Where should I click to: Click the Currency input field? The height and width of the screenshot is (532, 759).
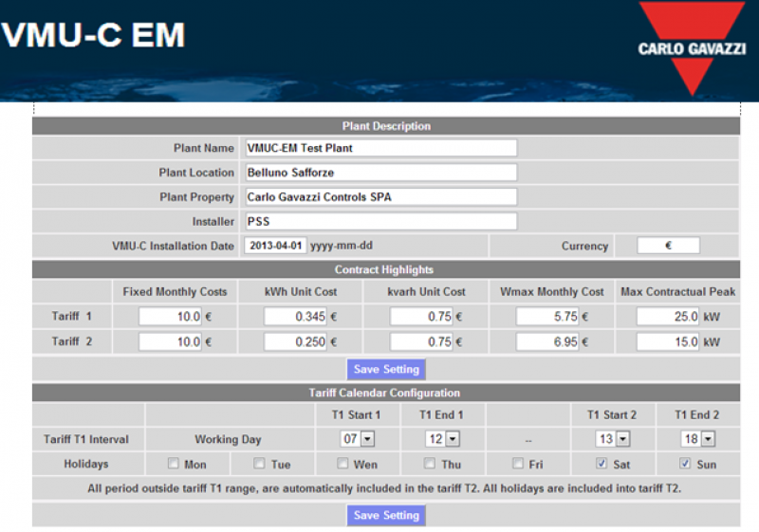pyautogui.click(x=669, y=246)
